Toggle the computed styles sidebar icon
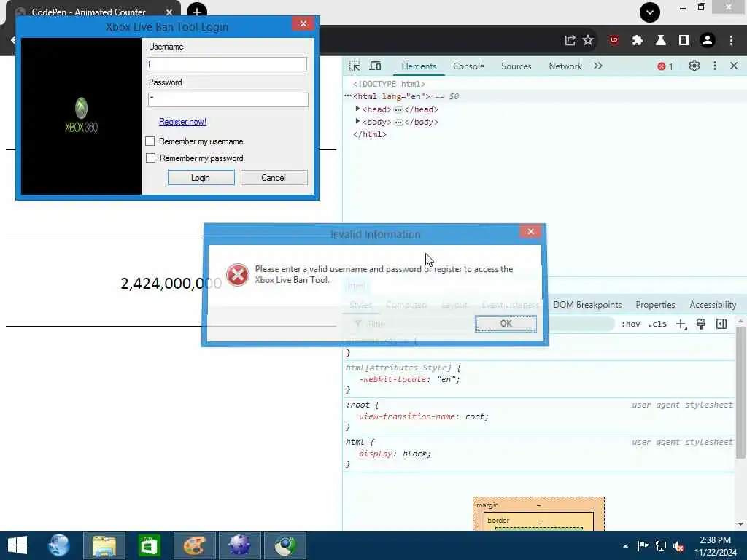Image resolution: width=747 pixels, height=560 pixels. coord(721,324)
